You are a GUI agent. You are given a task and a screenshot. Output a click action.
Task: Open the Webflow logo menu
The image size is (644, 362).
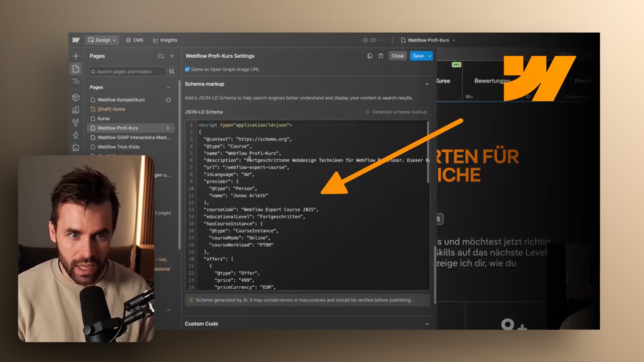(x=76, y=40)
